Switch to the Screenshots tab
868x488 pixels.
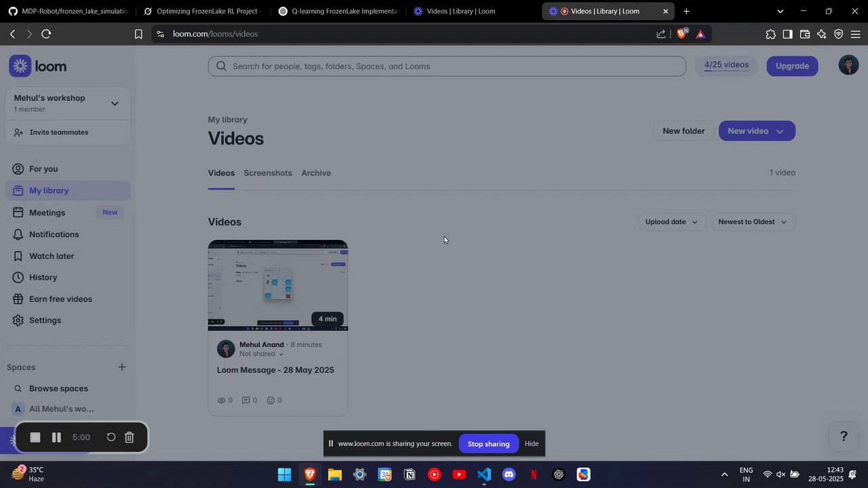pyautogui.click(x=268, y=173)
